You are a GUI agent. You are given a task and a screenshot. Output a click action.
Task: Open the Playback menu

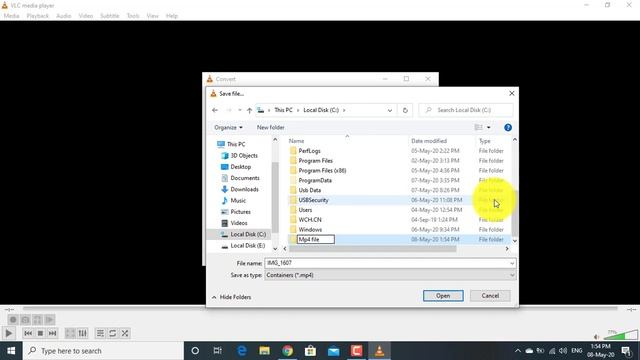(38, 16)
